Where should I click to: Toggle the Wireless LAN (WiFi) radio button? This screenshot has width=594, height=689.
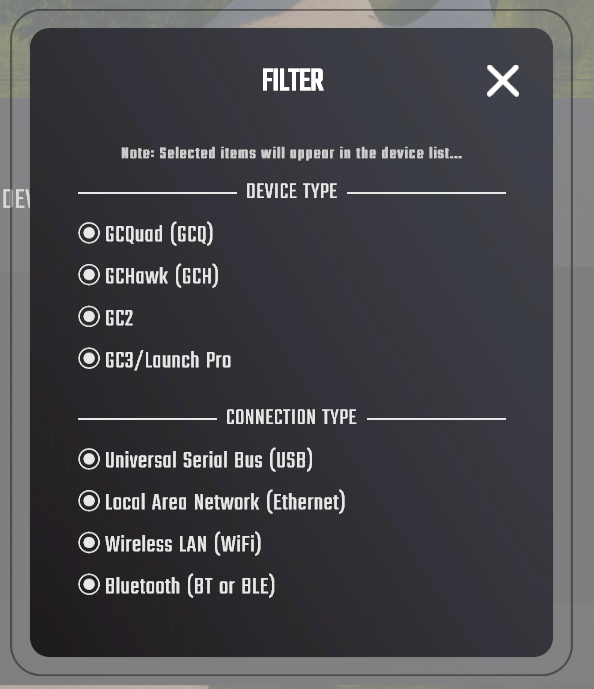[x=89, y=543]
